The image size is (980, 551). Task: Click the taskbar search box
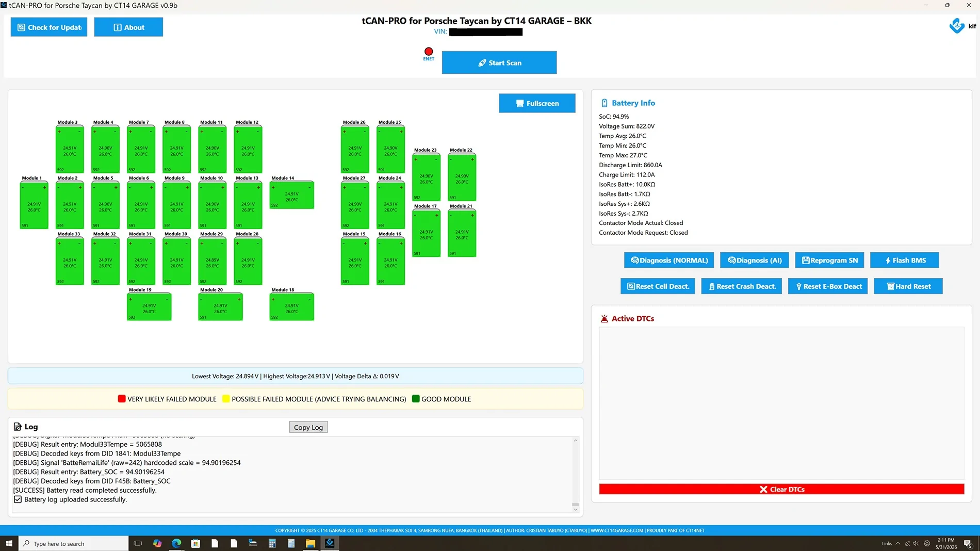coord(74,543)
